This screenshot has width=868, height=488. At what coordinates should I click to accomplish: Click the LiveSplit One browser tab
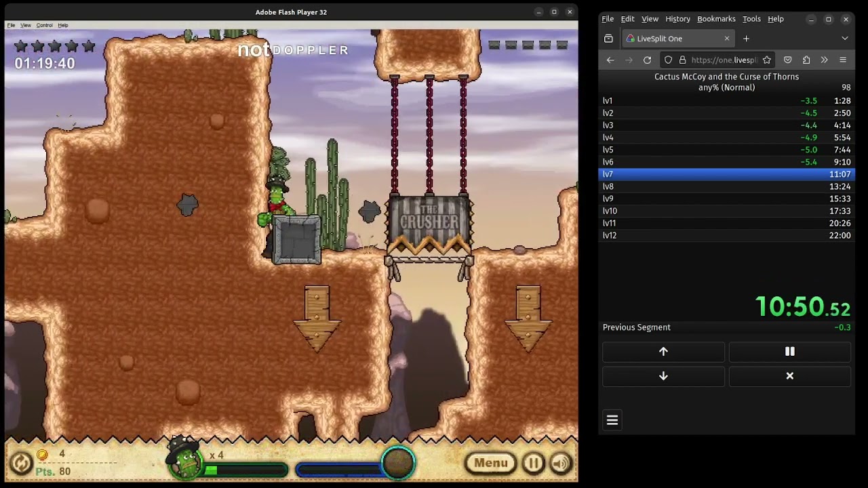pos(679,39)
